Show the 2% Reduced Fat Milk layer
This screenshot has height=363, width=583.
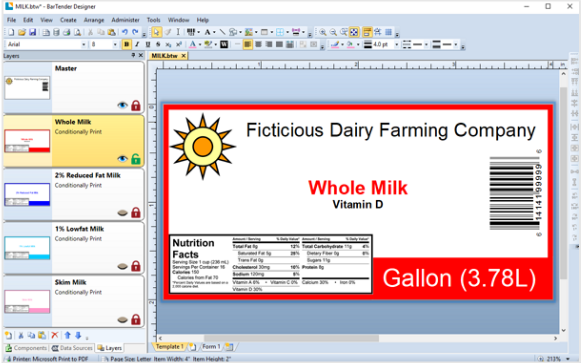[122, 213]
